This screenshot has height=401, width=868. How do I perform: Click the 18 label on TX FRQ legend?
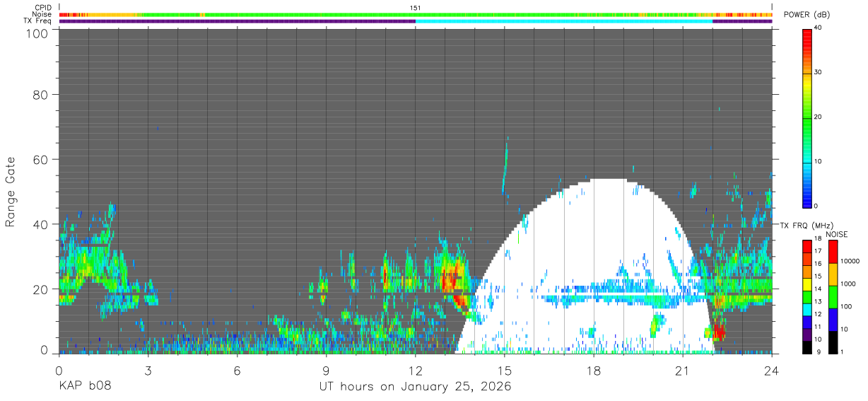[818, 239]
